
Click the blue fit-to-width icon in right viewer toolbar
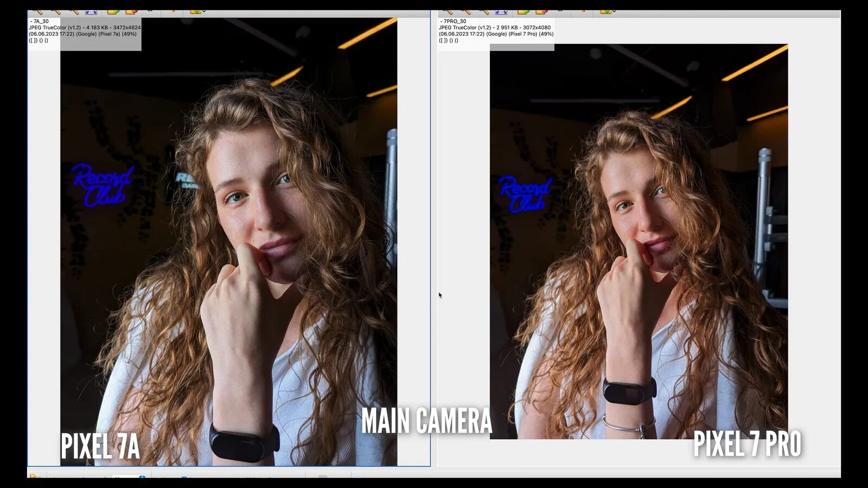pos(501,11)
